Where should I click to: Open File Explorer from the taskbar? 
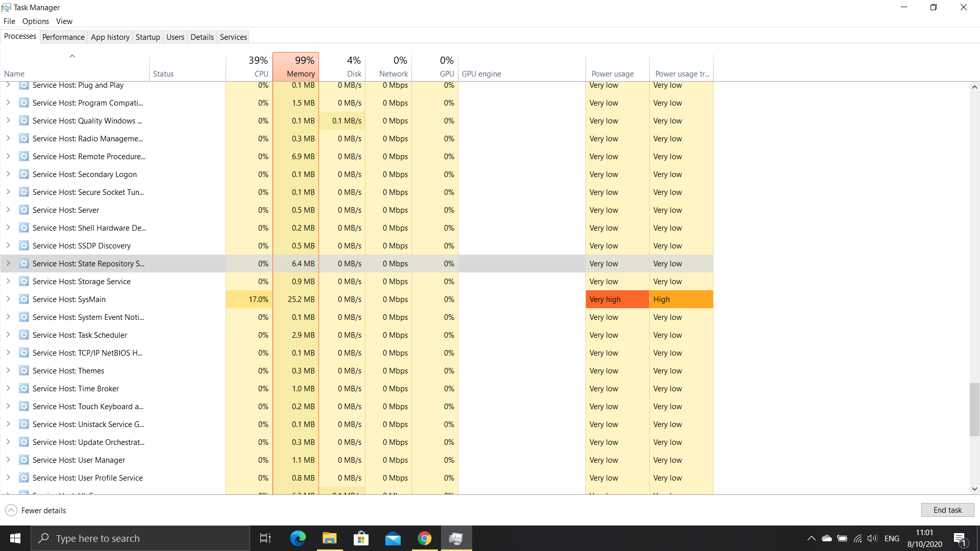pyautogui.click(x=329, y=538)
